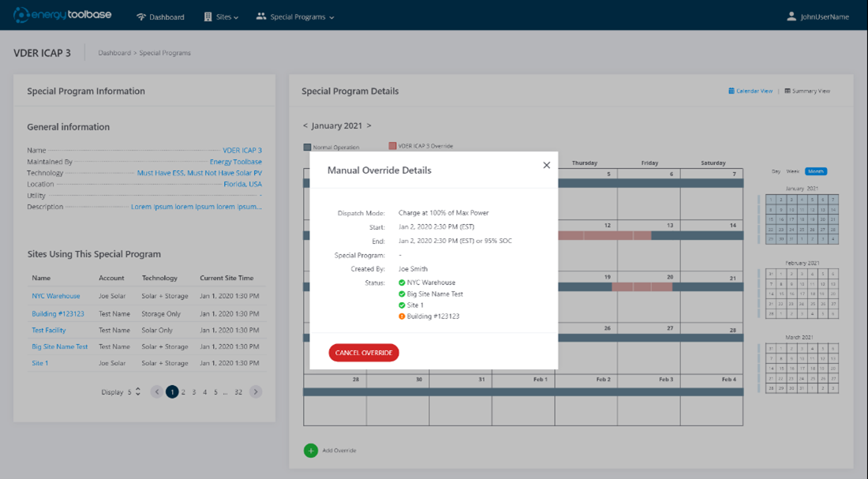Open the NYC Warehouse site link in table
Viewport: 868px width, 479px height.
click(x=56, y=296)
